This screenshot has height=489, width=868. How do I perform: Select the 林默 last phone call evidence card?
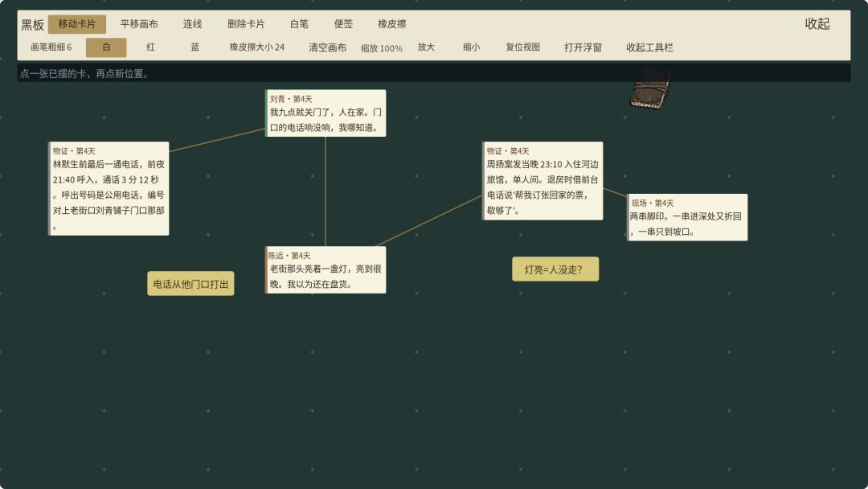pyautogui.click(x=108, y=188)
